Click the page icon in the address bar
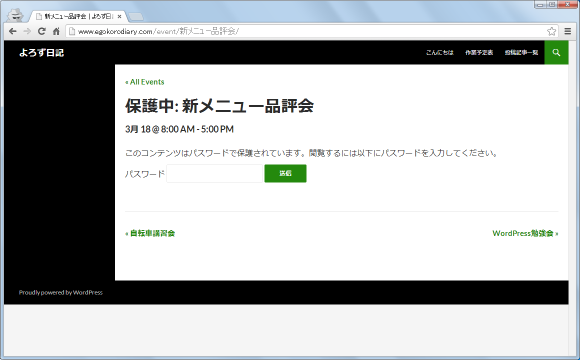Viewport: 580px width, 360px height. [72, 31]
